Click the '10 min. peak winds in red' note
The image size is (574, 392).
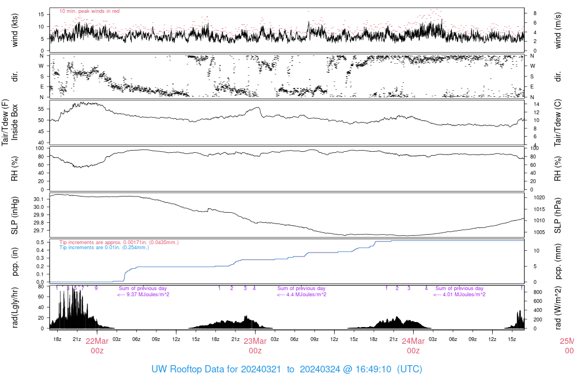pyautogui.click(x=89, y=11)
